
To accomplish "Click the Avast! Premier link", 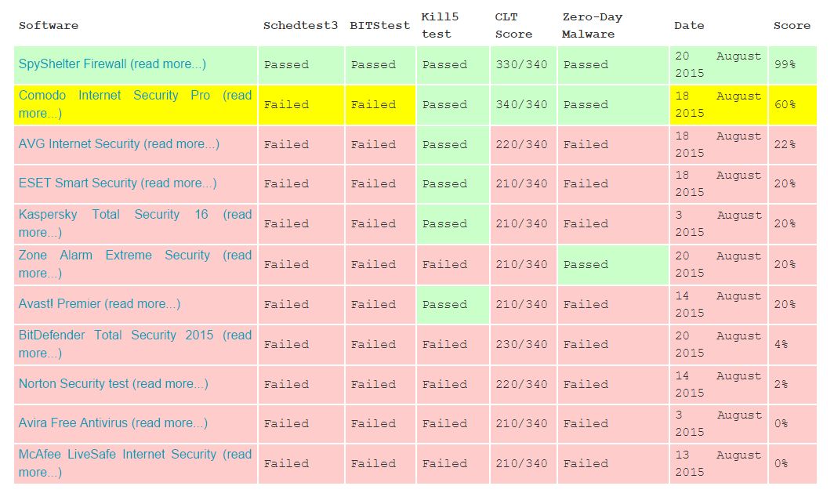I will pyautogui.click(x=100, y=304).
